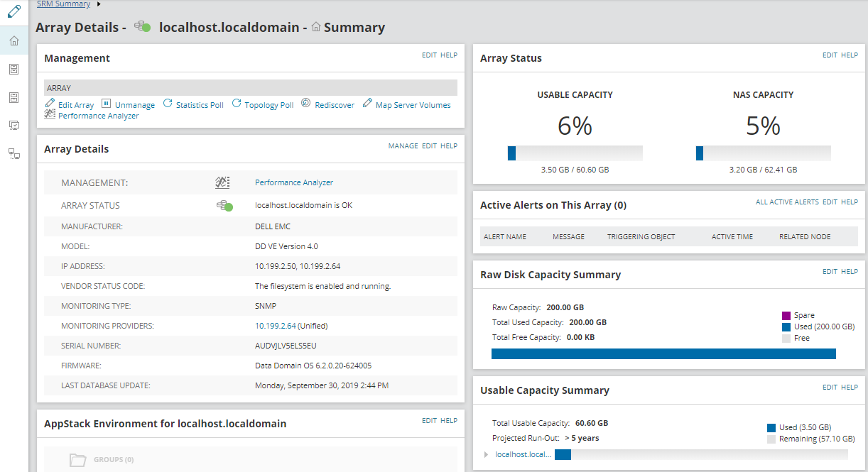The image size is (868, 472).
Task: Click the Map Server Volumes pencil icon
Action: click(367, 104)
